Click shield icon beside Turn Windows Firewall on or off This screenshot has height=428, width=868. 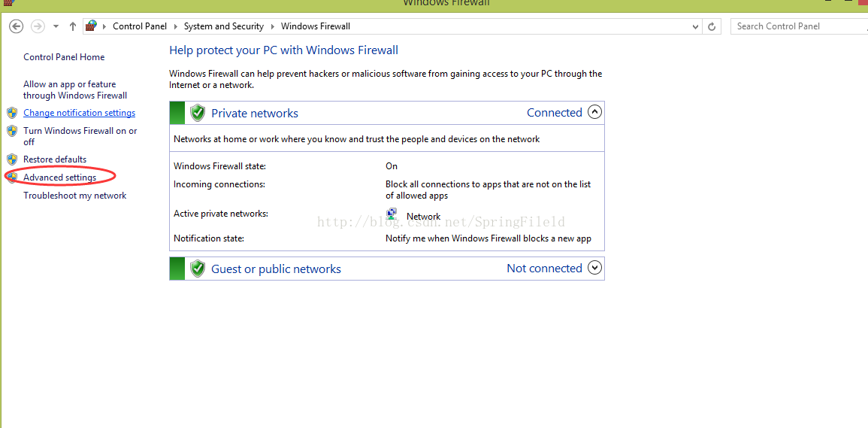pyautogui.click(x=12, y=131)
